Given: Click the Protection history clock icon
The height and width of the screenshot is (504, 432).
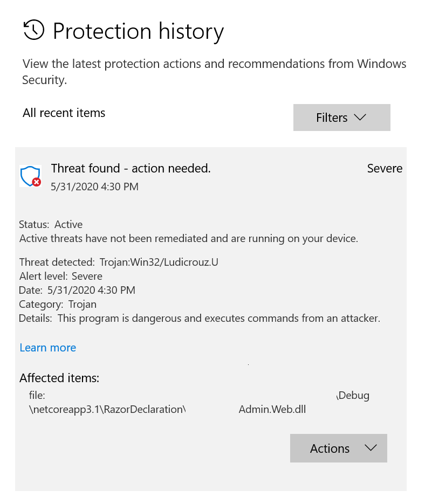Looking at the screenshot, I should click(34, 30).
